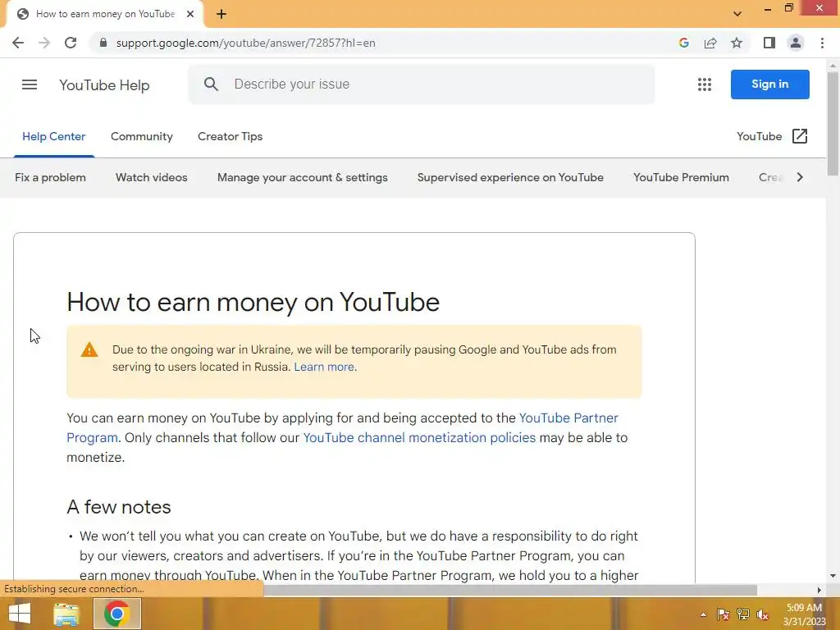Open the Chrome three-dot menu

(822, 43)
